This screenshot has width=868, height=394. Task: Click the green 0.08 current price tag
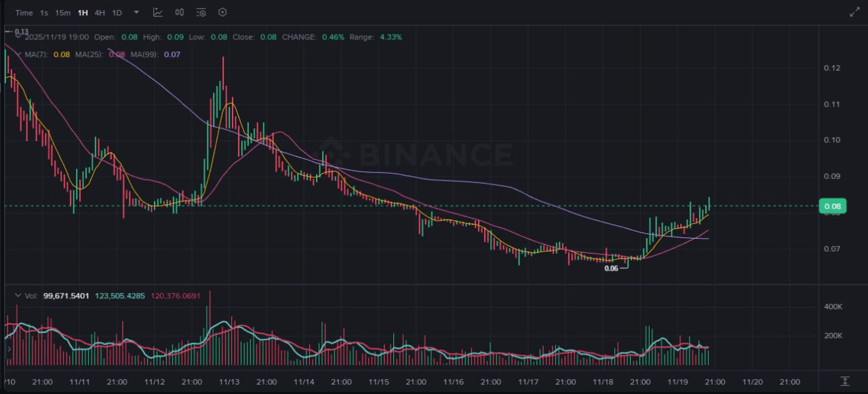(831, 206)
